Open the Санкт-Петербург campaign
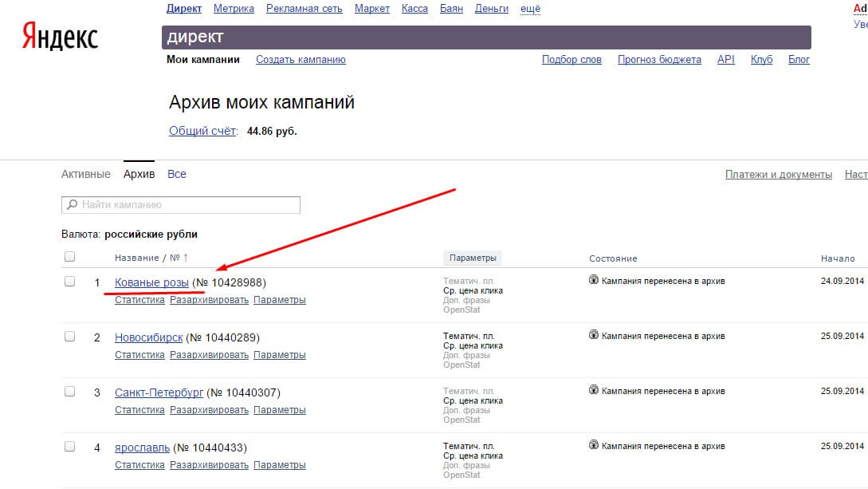The width and height of the screenshot is (868, 489). (159, 392)
